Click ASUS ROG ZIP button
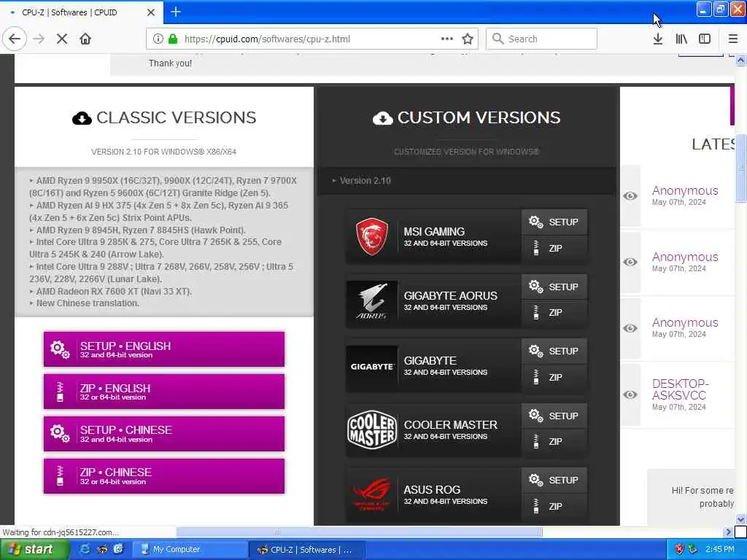 click(x=554, y=506)
